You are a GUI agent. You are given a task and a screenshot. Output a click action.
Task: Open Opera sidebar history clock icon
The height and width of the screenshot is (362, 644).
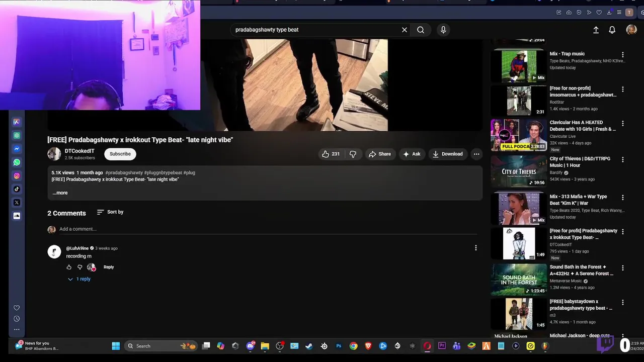pyautogui.click(x=17, y=319)
